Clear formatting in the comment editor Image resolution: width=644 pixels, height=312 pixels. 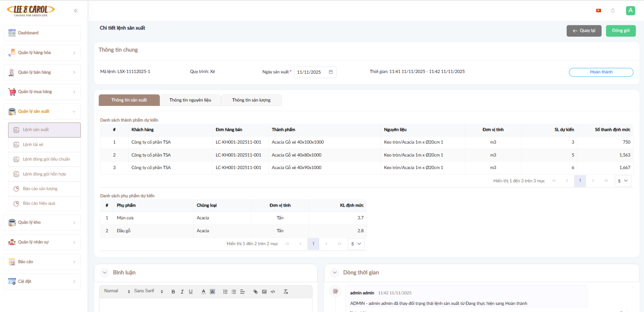[x=286, y=291]
